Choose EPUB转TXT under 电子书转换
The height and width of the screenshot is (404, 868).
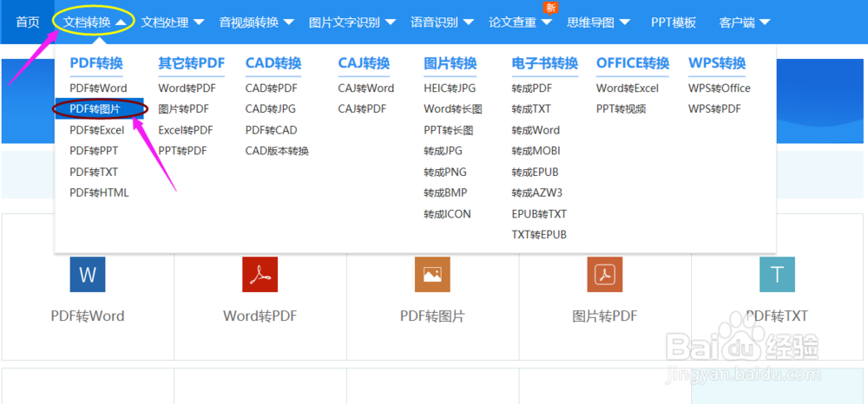[539, 214]
